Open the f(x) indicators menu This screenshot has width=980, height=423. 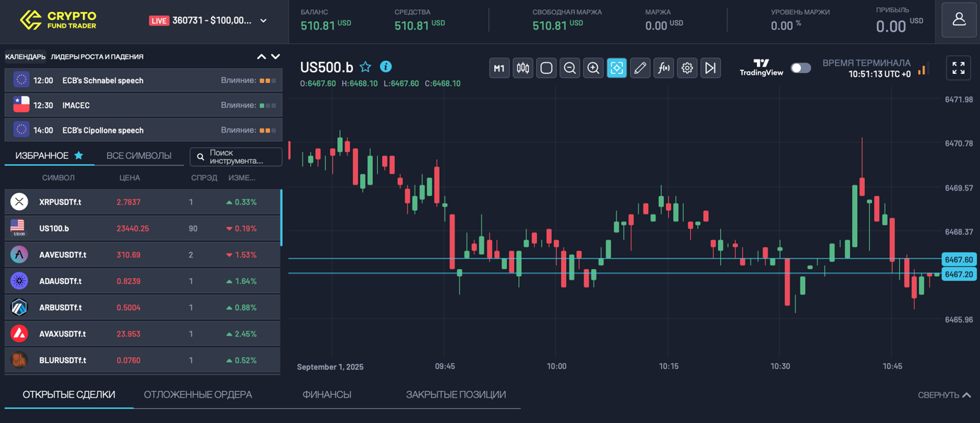tap(663, 68)
